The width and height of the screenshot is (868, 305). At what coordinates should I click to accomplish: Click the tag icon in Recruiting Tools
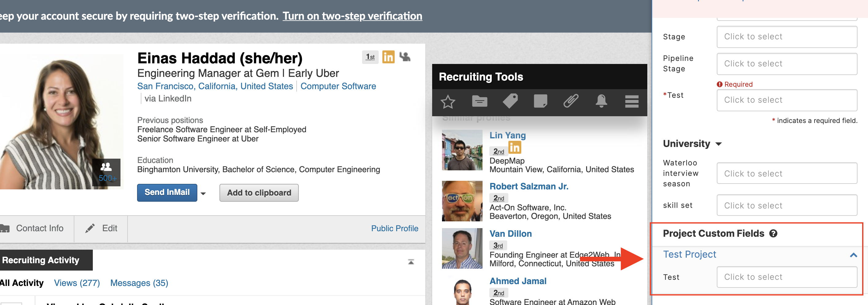click(510, 101)
